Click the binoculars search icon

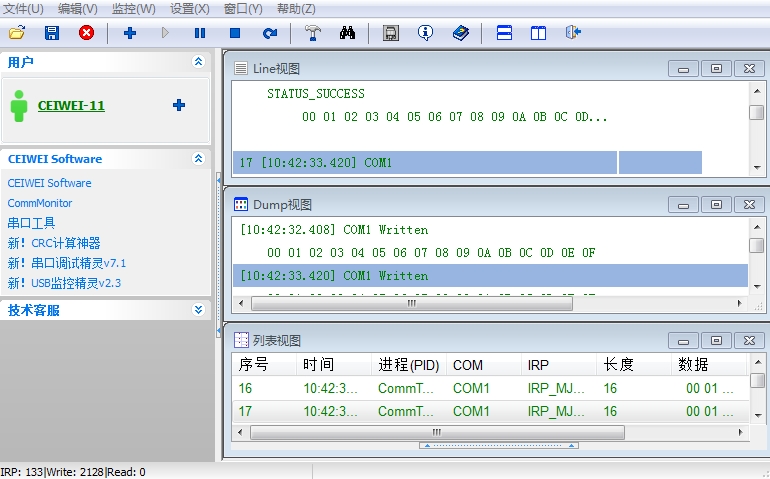click(347, 33)
